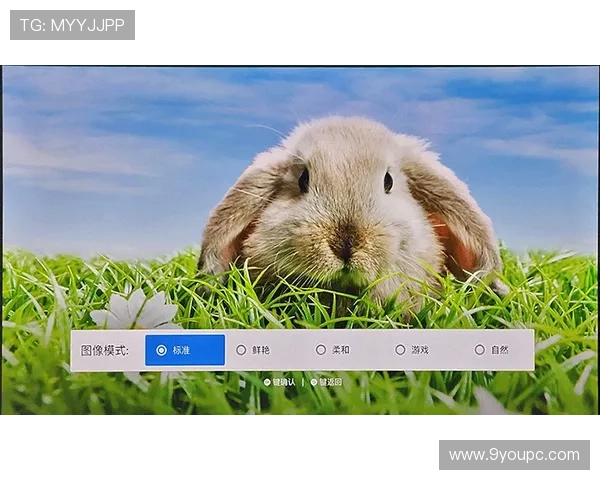Screen dimensions: 600x480
Task: Click the 键确认 confirm hint text
Action: 284,382
